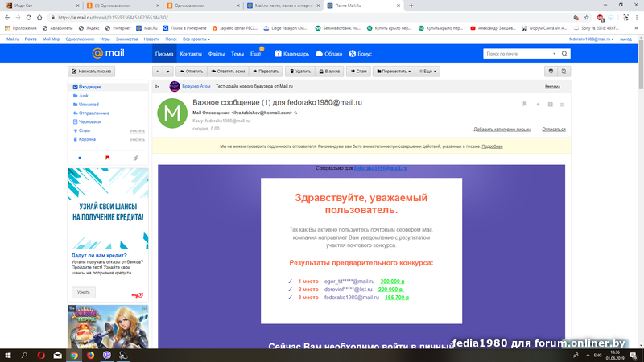The image size is (644, 362).
Task: Open account dropdown fedorako1980@mail.ru
Action: (591, 39)
